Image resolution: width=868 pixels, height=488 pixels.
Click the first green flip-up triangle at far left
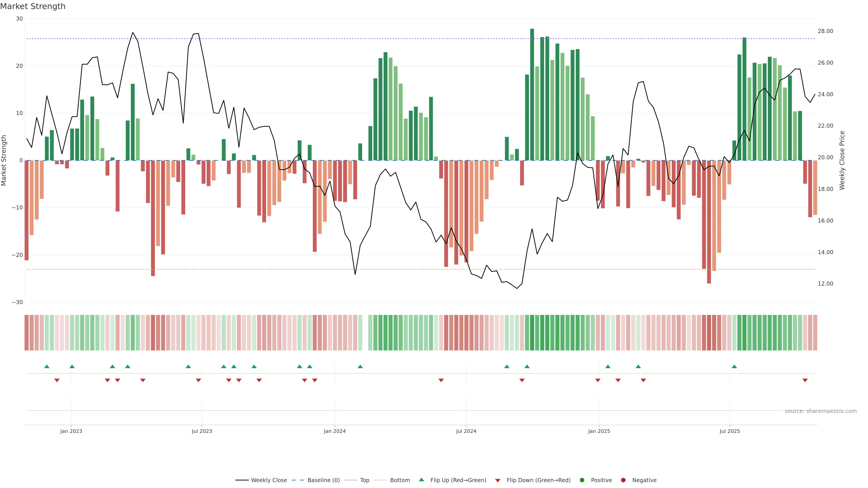coord(47,366)
